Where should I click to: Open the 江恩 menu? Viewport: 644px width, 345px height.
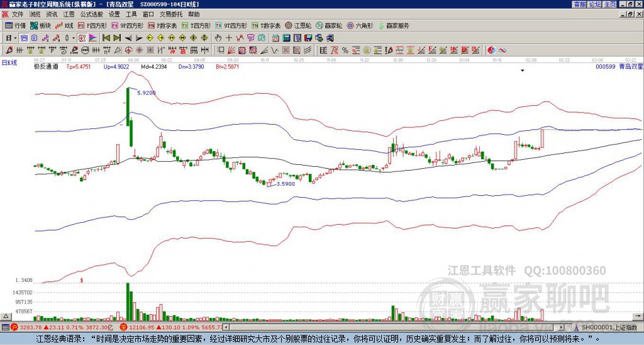point(69,14)
